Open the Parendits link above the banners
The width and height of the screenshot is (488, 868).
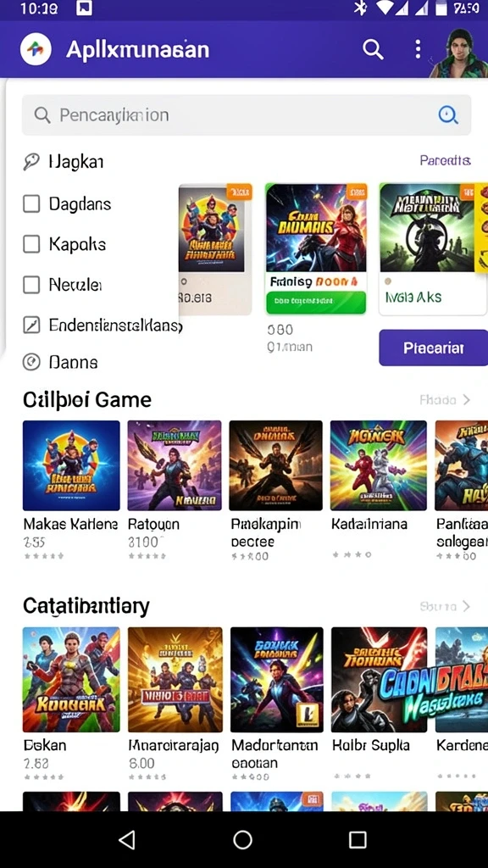(445, 160)
